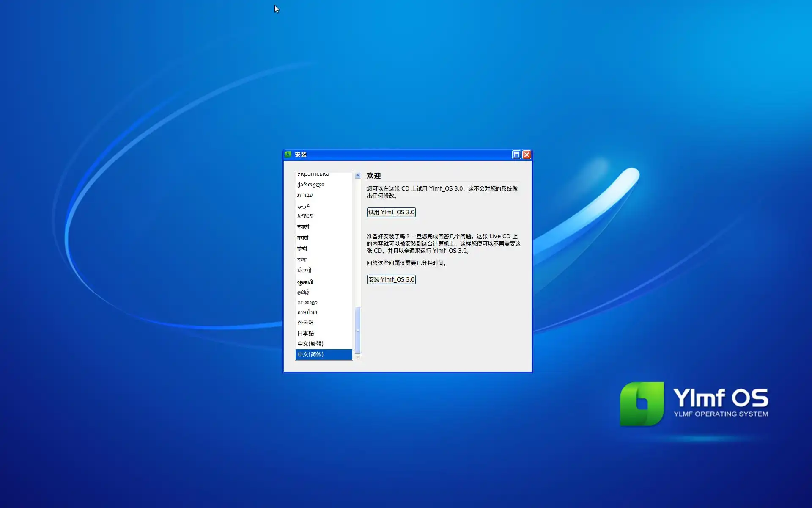Choose 日本語 from the language list

(306, 333)
